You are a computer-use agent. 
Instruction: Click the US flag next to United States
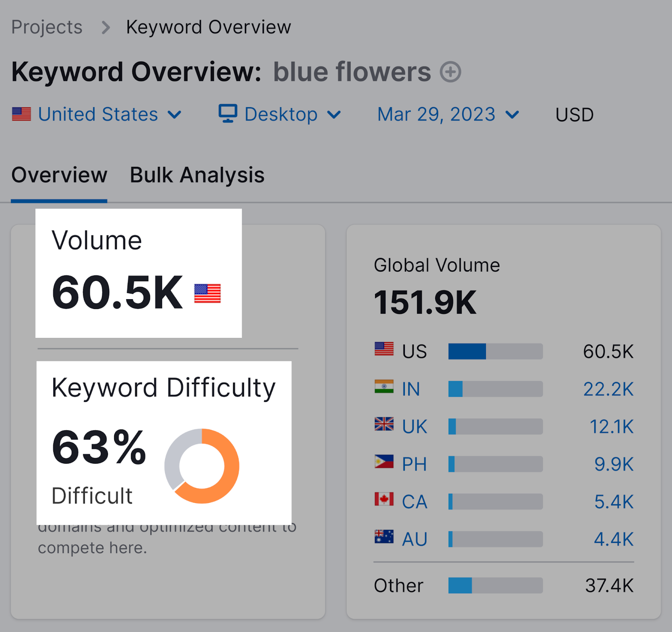click(x=22, y=113)
